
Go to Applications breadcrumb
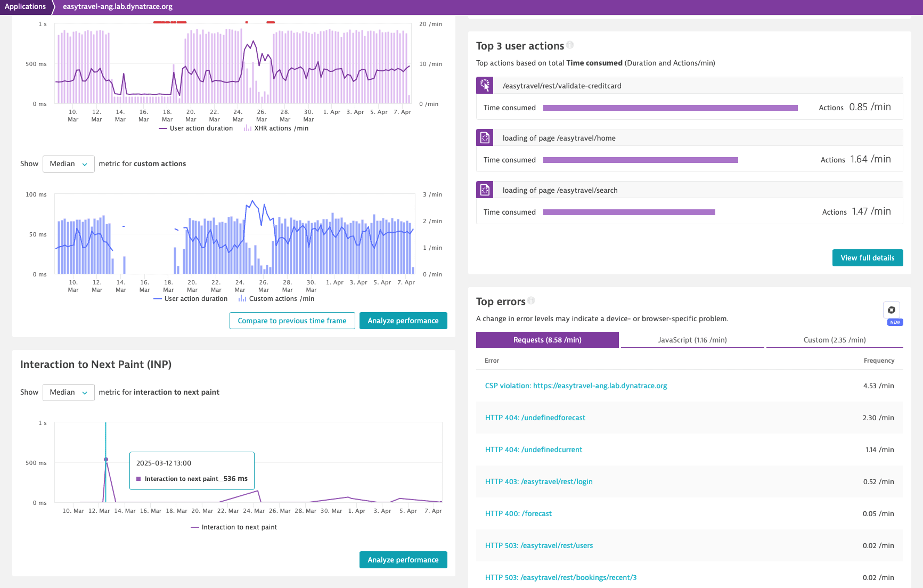(x=25, y=6)
